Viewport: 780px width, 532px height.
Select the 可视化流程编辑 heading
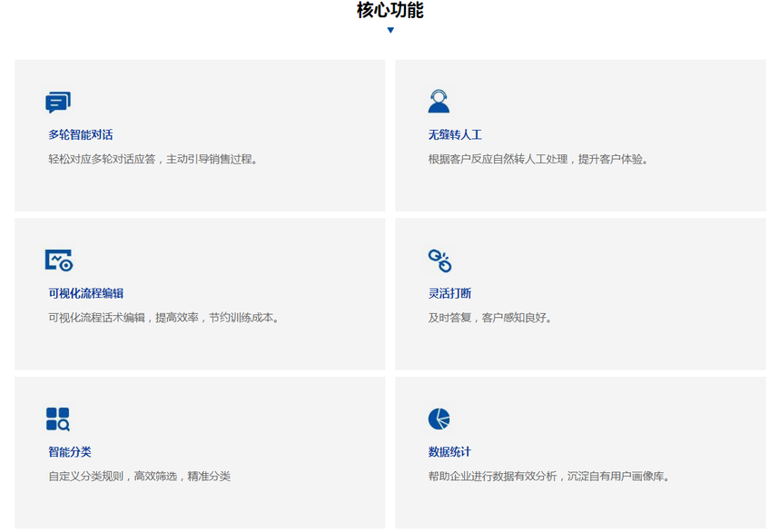coord(86,293)
